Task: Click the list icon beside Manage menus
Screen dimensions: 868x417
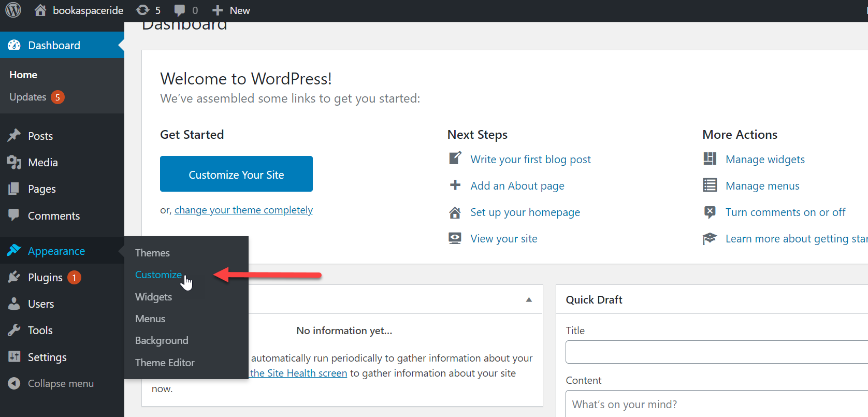Action: [710, 185]
